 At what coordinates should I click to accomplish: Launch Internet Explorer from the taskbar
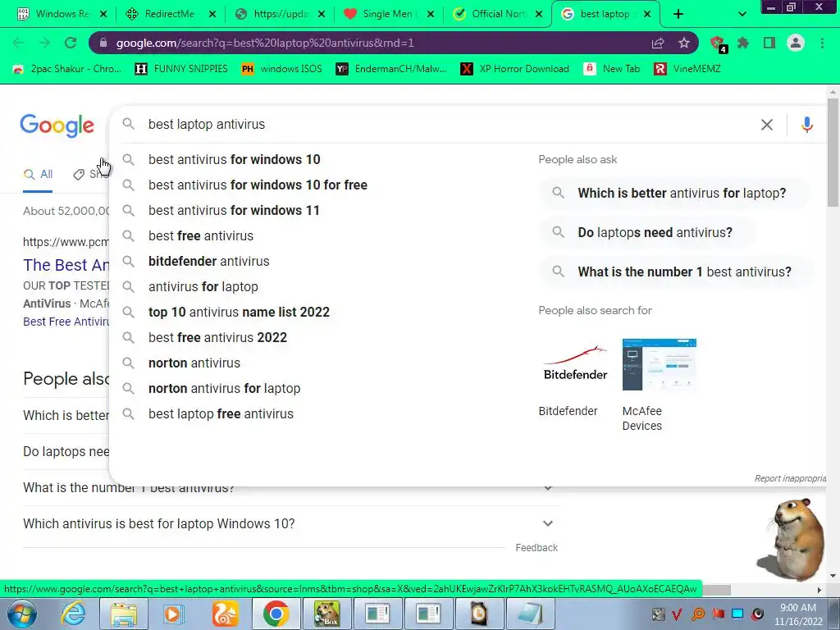(73, 614)
